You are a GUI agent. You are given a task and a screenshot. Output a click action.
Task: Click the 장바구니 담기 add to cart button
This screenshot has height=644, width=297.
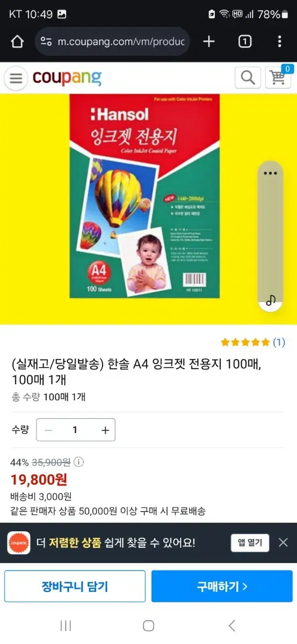(x=75, y=586)
